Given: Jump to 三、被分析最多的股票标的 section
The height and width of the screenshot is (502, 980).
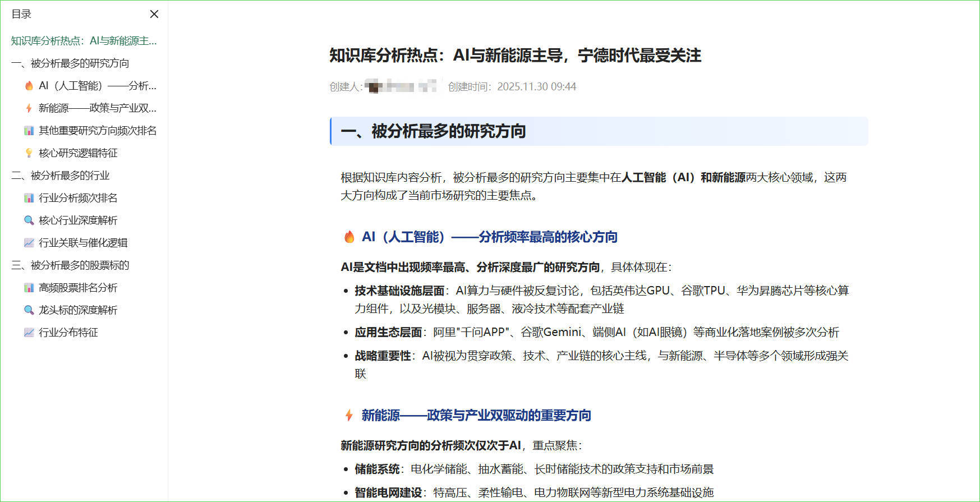Looking at the screenshot, I should [x=70, y=265].
